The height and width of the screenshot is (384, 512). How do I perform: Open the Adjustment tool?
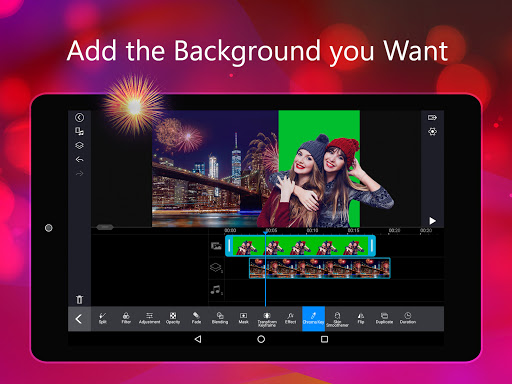149,319
